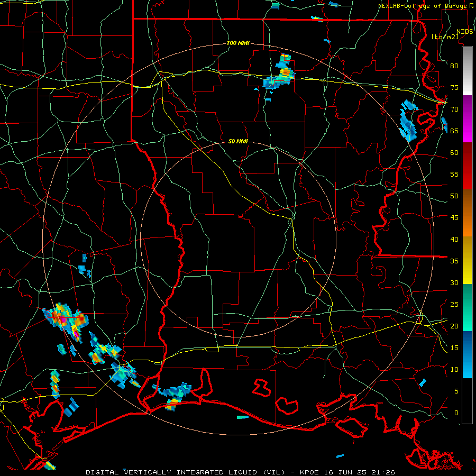Click the 10 value on the color scale
This screenshot has width=476, height=476.
454,370
